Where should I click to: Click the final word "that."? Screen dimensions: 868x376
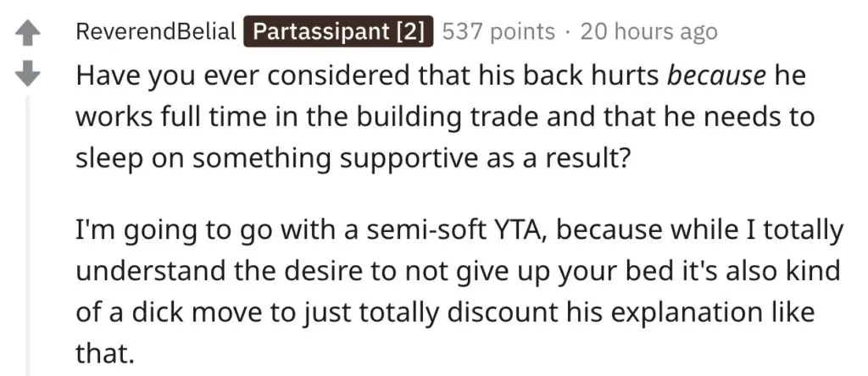(x=105, y=353)
